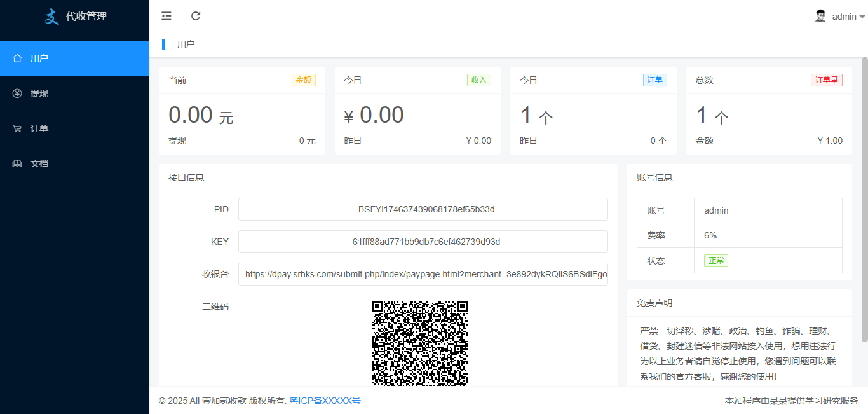Viewport: 868px width, 414px height.
Task: Click the PID input field
Action: tap(423, 209)
